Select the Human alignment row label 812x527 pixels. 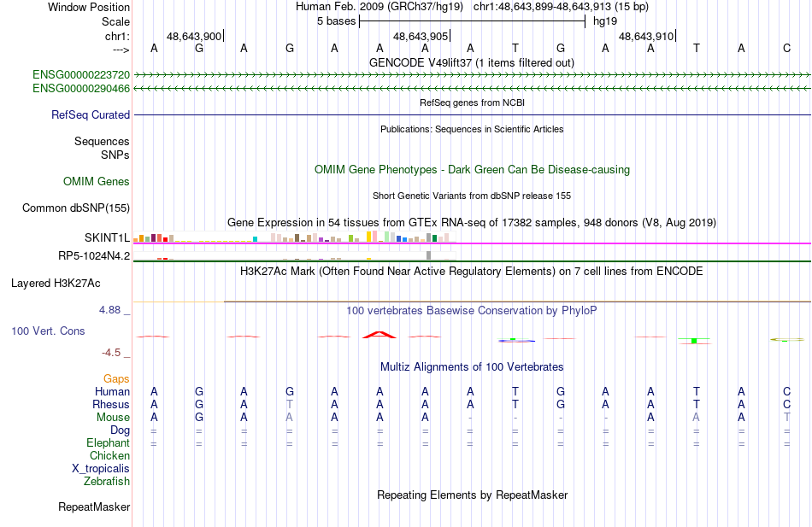pyautogui.click(x=112, y=391)
